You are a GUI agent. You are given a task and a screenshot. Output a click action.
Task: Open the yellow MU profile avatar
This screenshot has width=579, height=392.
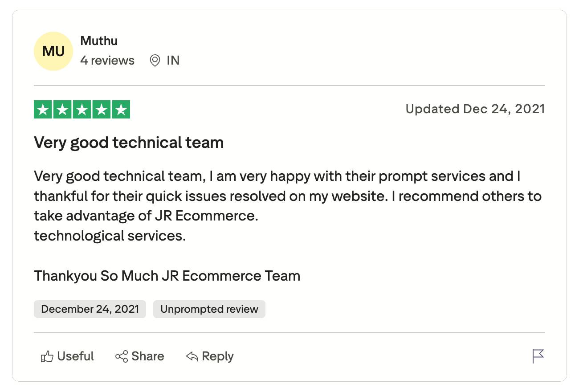pos(53,52)
